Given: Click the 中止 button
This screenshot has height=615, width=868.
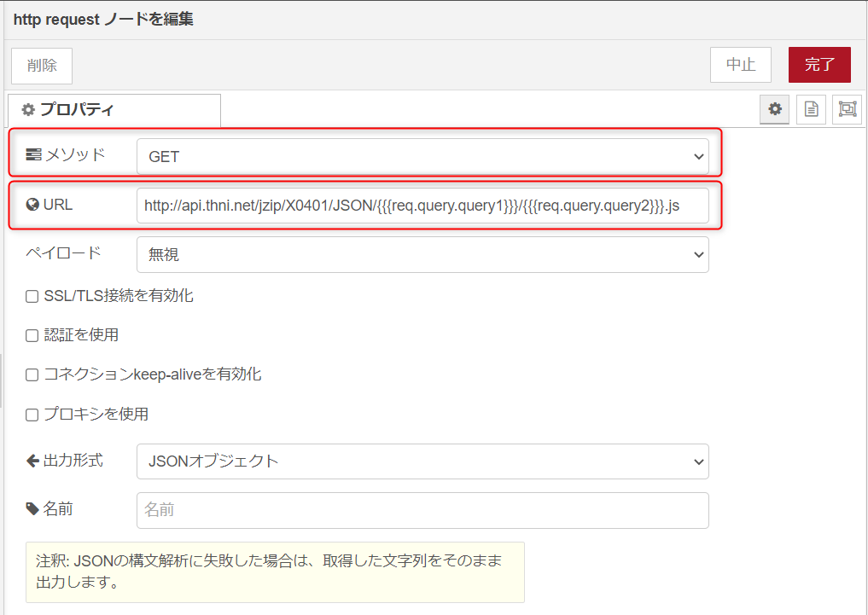Looking at the screenshot, I should [x=741, y=65].
